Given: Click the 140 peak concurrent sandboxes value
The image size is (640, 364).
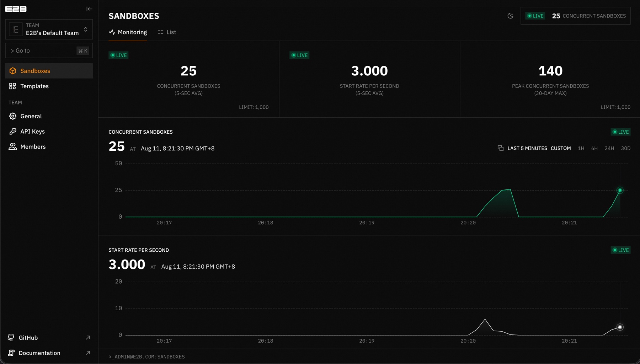Looking at the screenshot, I should point(550,71).
